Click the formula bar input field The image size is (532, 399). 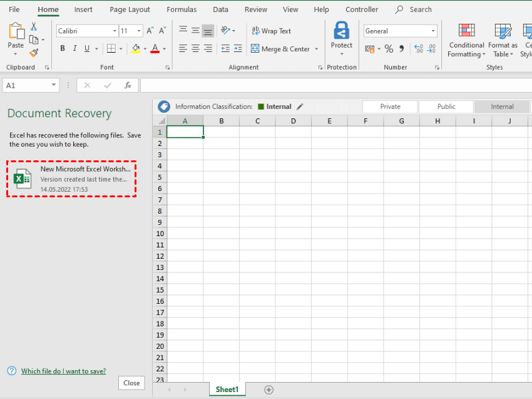(336, 86)
